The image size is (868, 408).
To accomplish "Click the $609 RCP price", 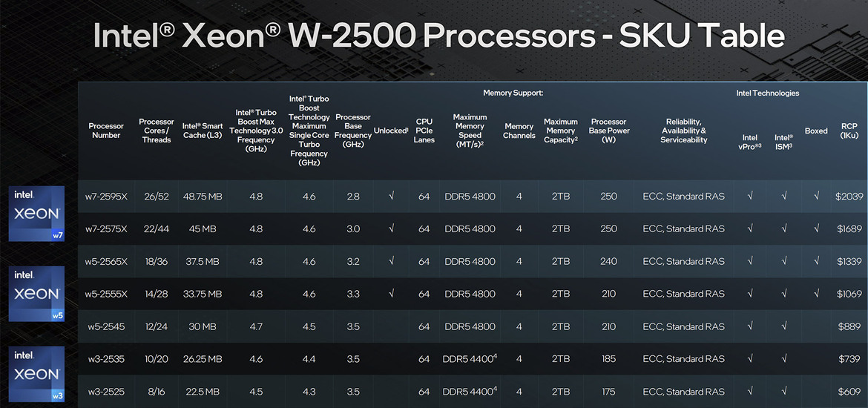I will click(x=849, y=392).
